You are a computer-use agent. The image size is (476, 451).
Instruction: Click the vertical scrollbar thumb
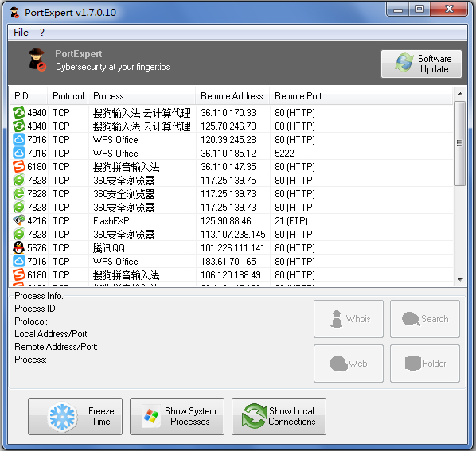tap(459, 143)
